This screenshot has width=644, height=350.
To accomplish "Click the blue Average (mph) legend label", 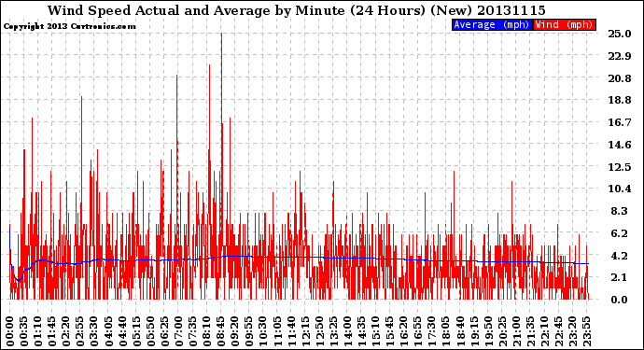I will 492,24.
